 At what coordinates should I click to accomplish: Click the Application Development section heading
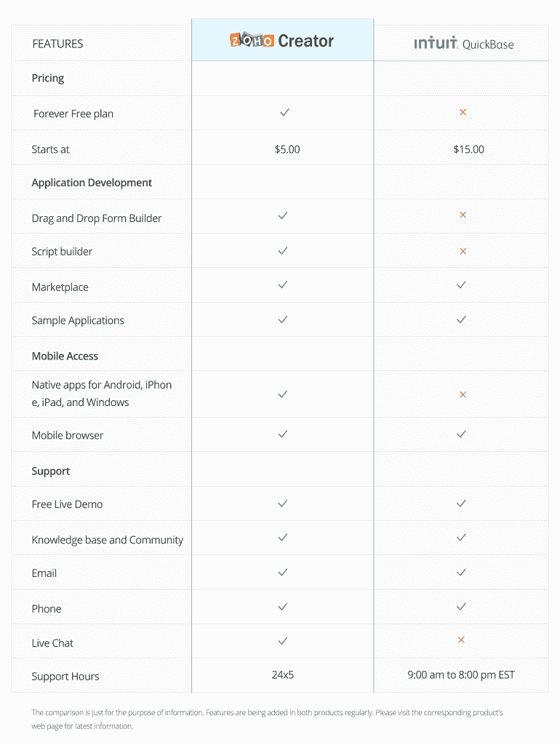click(92, 183)
